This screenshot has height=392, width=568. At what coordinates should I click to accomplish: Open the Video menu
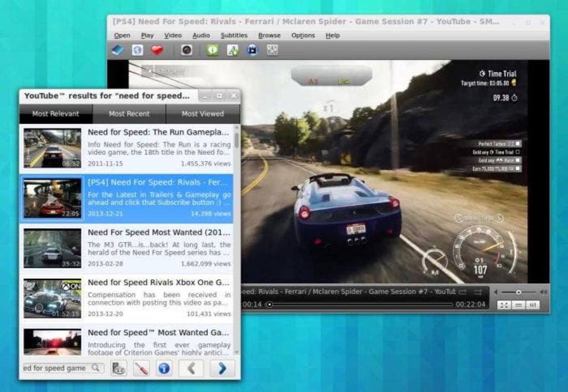173,35
